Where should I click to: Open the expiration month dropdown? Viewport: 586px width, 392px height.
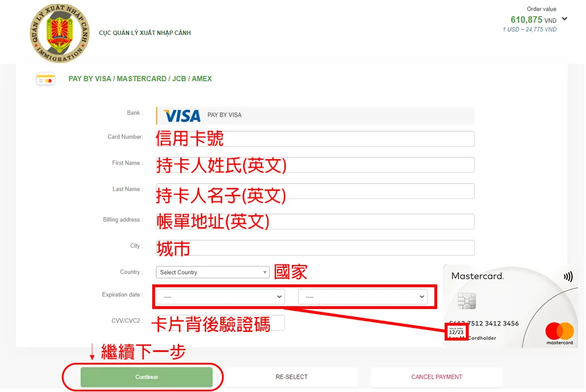[x=220, y=296]
